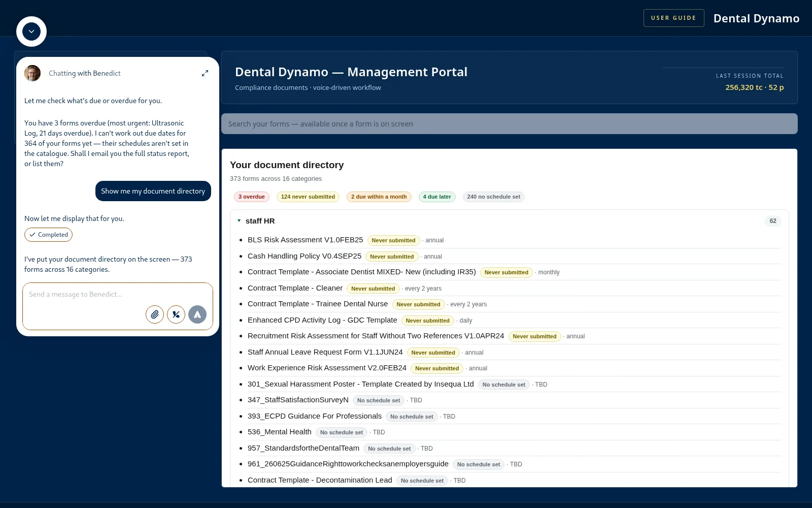
Task: Click the Chatting with Benedict header text
Action: [x=85, y=73]
